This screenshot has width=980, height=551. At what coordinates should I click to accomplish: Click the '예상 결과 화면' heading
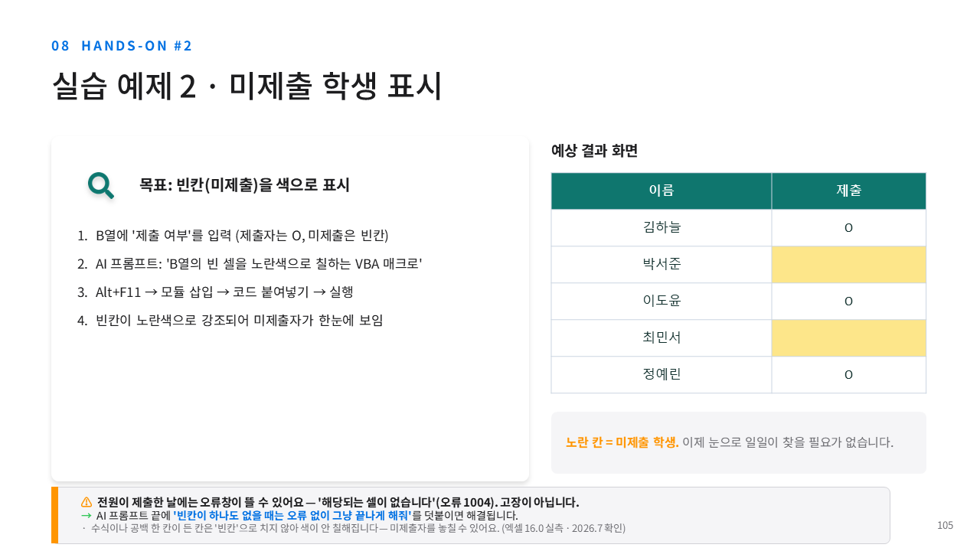pos(594,151)
